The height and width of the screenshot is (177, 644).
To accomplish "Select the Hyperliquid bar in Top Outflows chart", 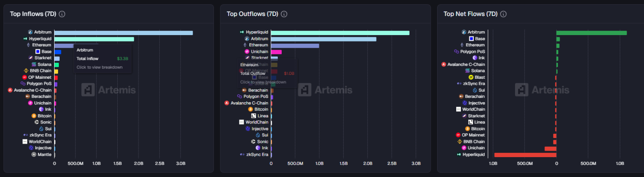I will [x=340, y=33].
